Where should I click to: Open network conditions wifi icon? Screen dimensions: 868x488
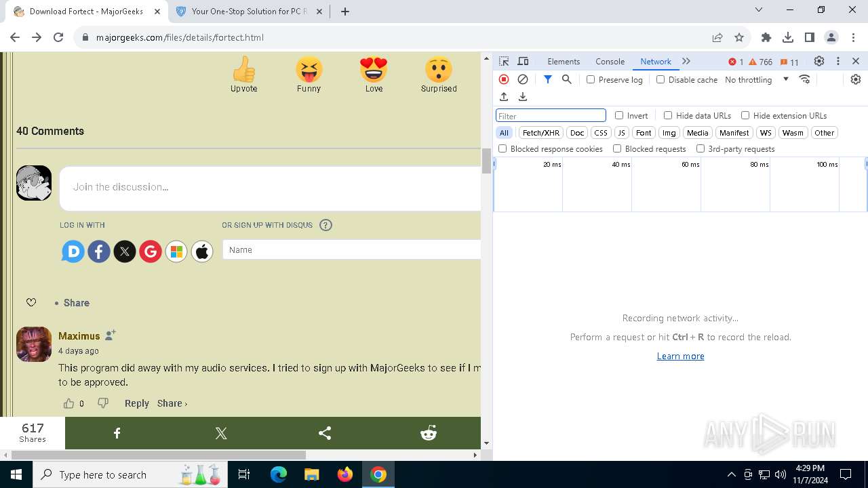click(x=805, y=79)
